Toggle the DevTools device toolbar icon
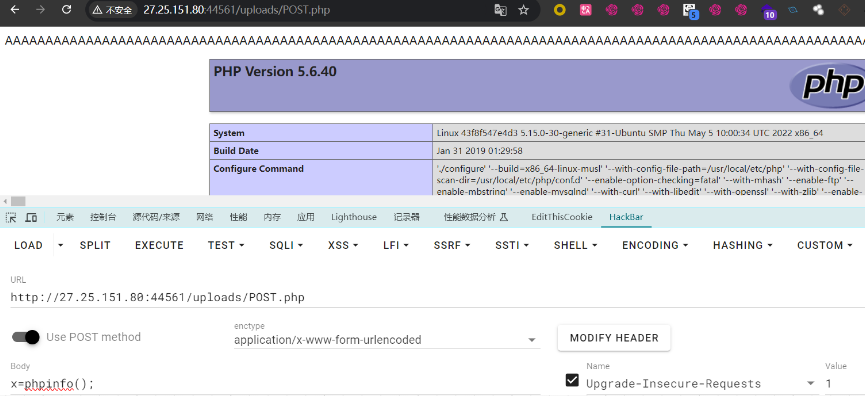 click(x=31, y=217)
